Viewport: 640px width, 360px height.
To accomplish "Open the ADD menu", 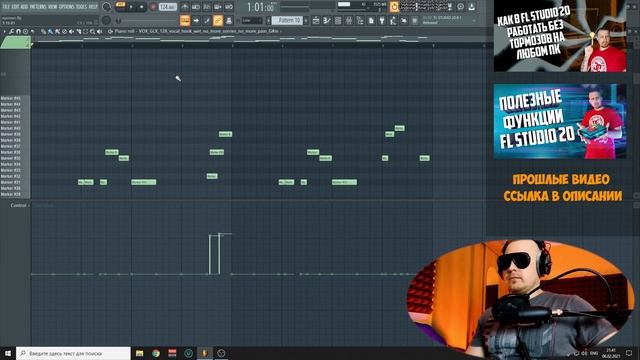I will pos(24,7).
